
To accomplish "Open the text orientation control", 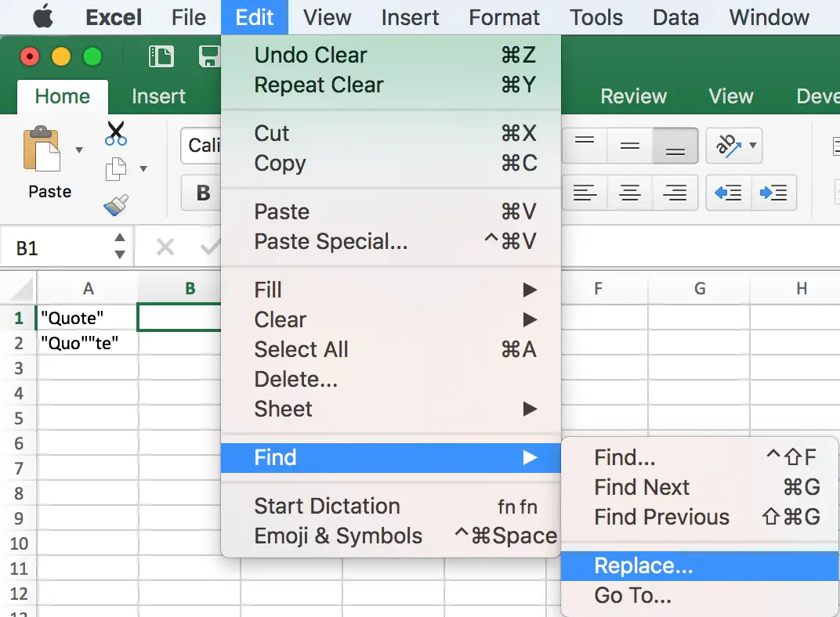I will pyautogui.click(x=734, y=145).
